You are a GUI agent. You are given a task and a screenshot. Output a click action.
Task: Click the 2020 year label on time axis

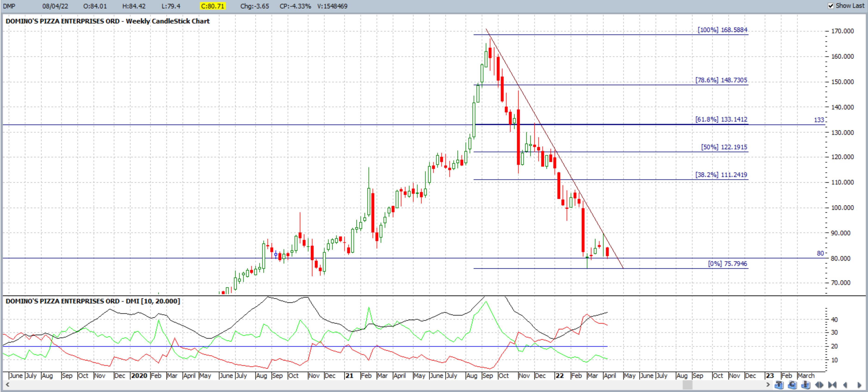tap(139, 376)
